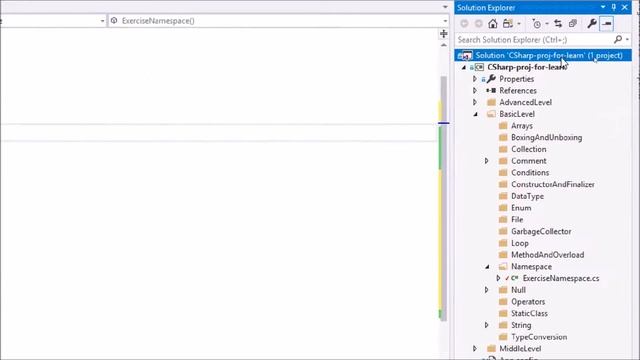Select the Comment folder
The height and width of the screenshot is (360, 640).
pyautogui.click(x=529, y=161)
